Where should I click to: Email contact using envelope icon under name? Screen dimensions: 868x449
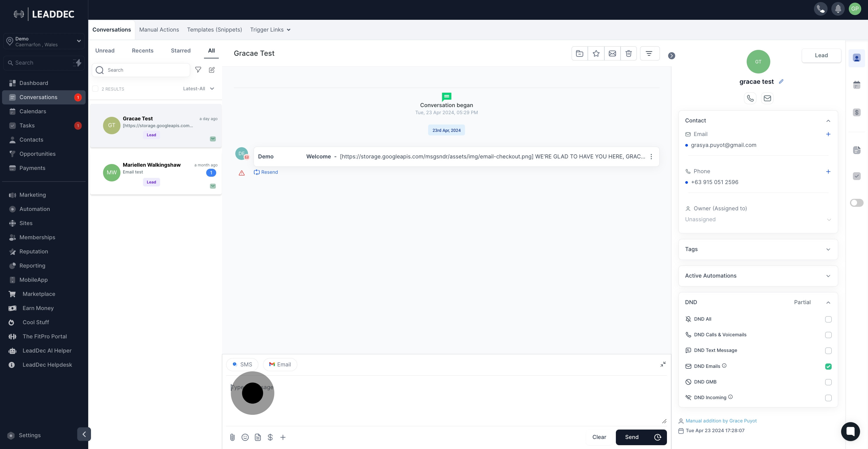pyautogui.click(x=767, y=98)
